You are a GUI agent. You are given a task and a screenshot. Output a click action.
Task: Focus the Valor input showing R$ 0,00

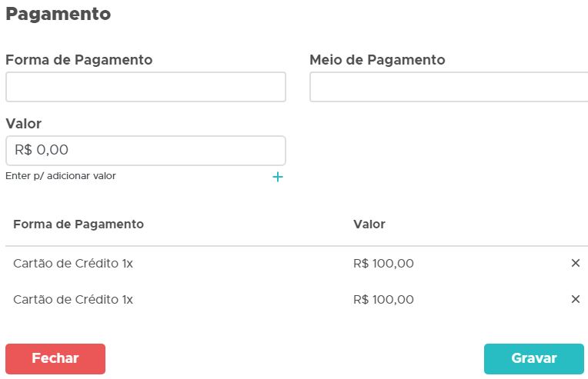(x=145, y=151)
